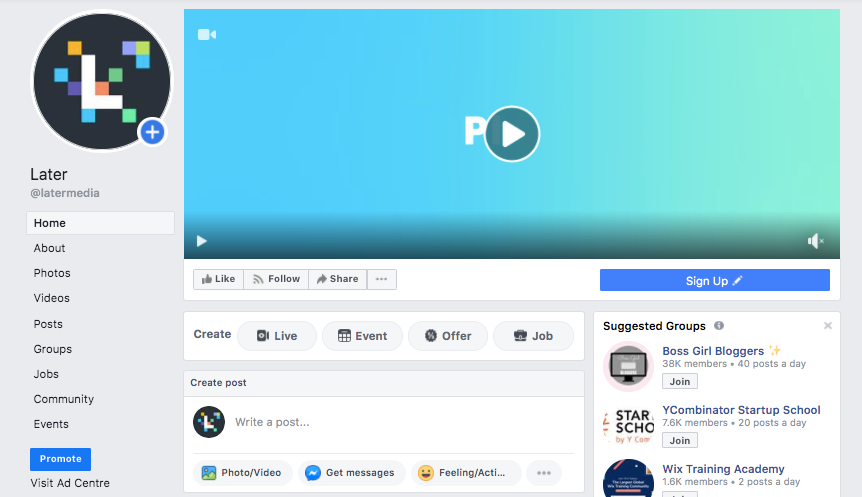Click the Wix Training Academy thumbnail
862x497 pixels.
(x=628, y=478)
